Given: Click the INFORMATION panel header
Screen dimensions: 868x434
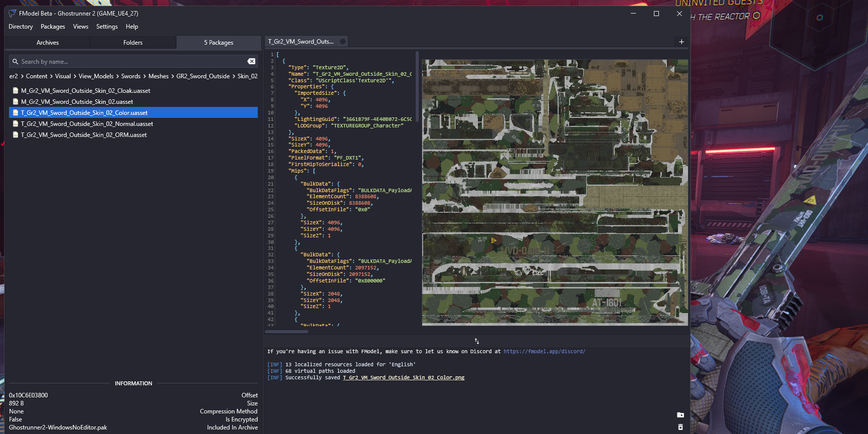Looking at the screenshot, I should pyautogui.click(x=133, y=383).
